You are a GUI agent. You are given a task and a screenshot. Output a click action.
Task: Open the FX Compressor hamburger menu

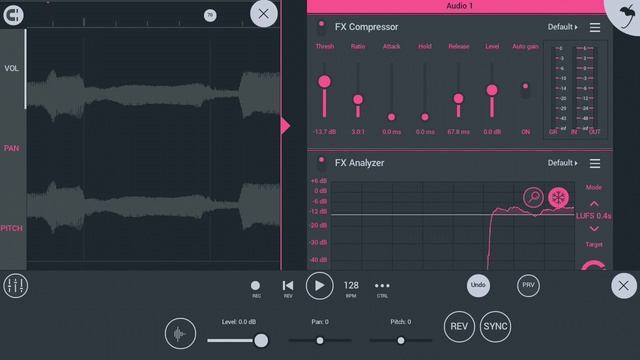pos(595,27)
